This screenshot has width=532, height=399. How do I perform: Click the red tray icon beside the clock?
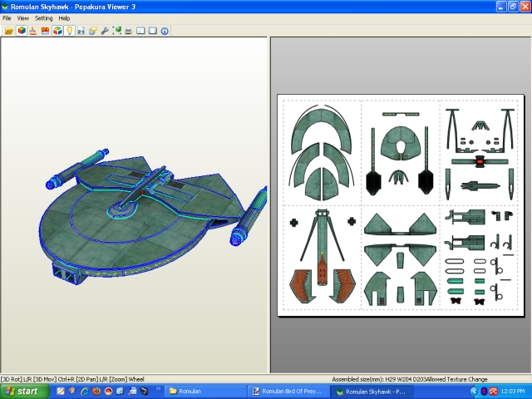tap(493, 392)
